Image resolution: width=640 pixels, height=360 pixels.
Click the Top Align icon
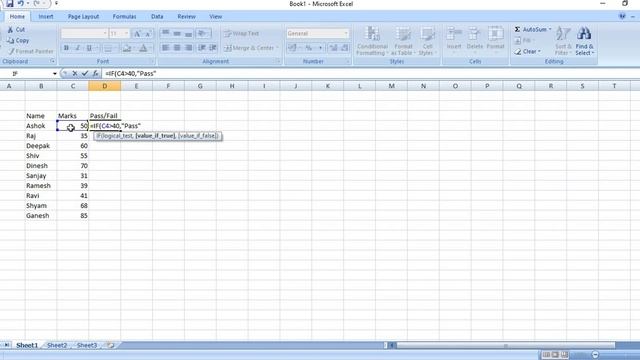165,33
